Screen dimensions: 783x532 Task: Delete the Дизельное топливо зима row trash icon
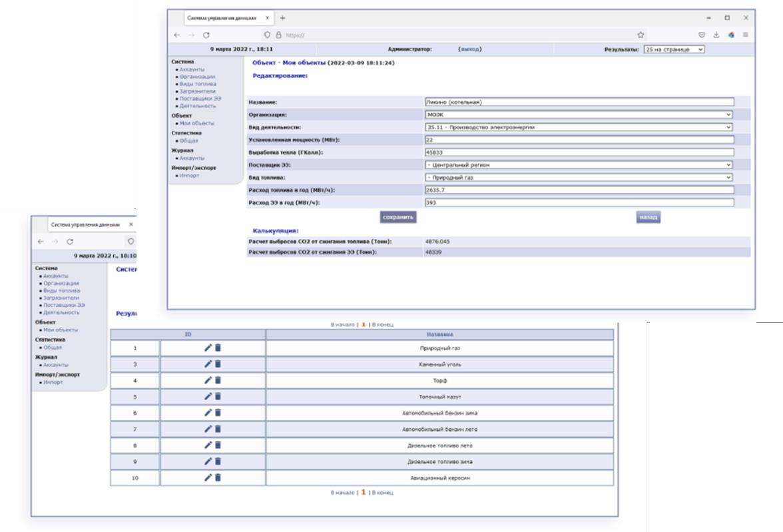[x=218, y=461]
